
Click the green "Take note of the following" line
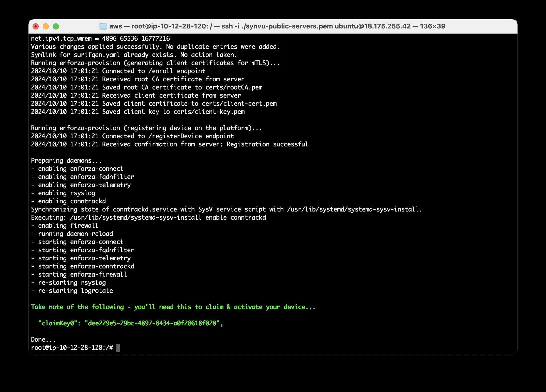click(173, 307)
